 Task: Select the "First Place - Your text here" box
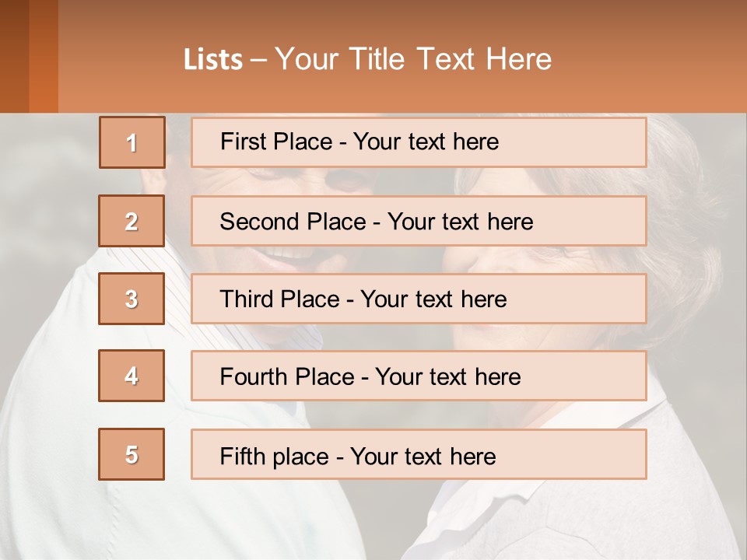[419, 142]
